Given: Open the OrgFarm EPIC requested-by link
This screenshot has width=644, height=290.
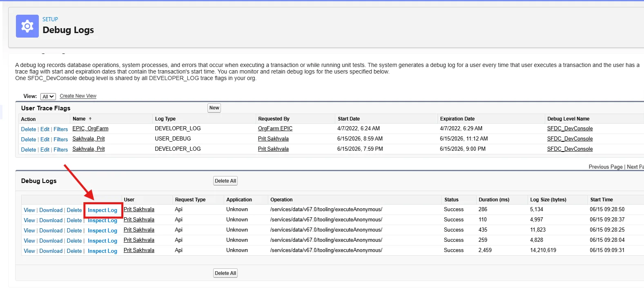Looking at the screenshot, I should pyautogui.click(x=275, y=128).
